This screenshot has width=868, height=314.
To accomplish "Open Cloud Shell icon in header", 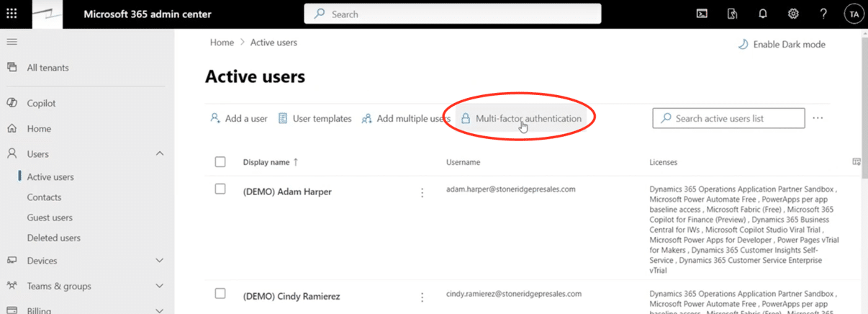I will [x=702, y=14].
